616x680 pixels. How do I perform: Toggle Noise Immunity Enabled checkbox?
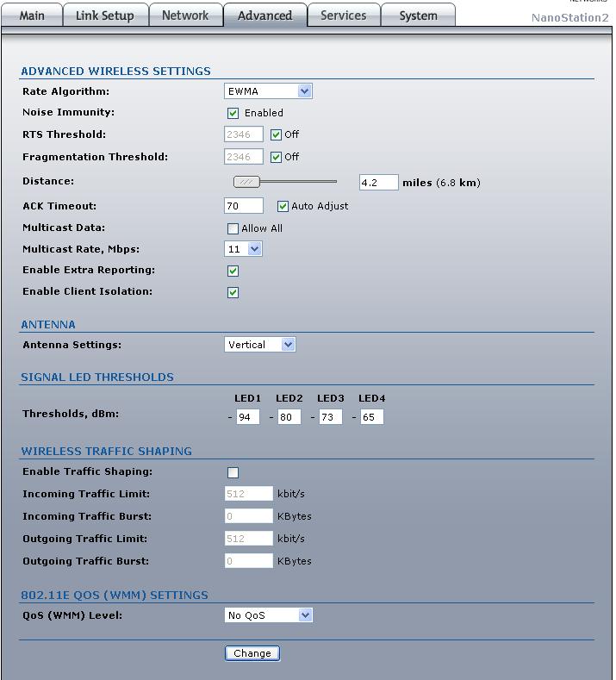coord(233,113)
